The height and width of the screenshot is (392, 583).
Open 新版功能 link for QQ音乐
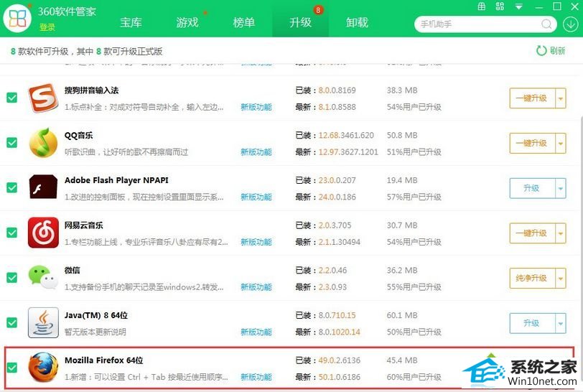pyautogui.click(x=256, y=152)
